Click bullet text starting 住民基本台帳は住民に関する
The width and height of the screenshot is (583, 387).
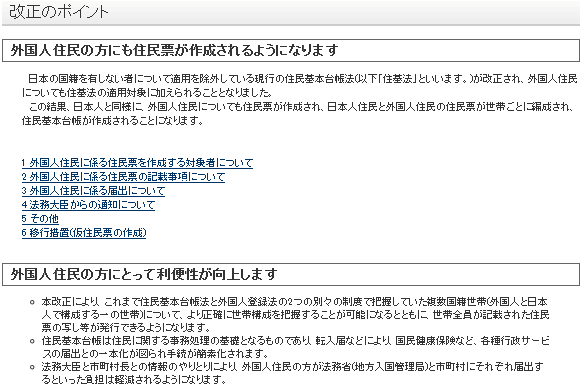point(296,347)
